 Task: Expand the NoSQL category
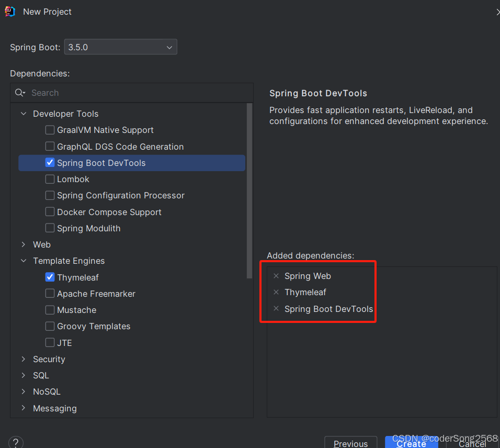coord(24,391)
